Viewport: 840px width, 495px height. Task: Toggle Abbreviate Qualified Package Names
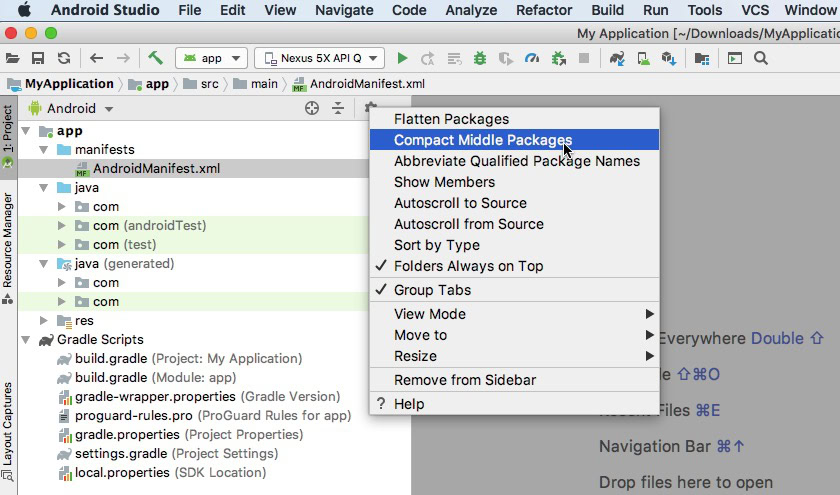514,161
